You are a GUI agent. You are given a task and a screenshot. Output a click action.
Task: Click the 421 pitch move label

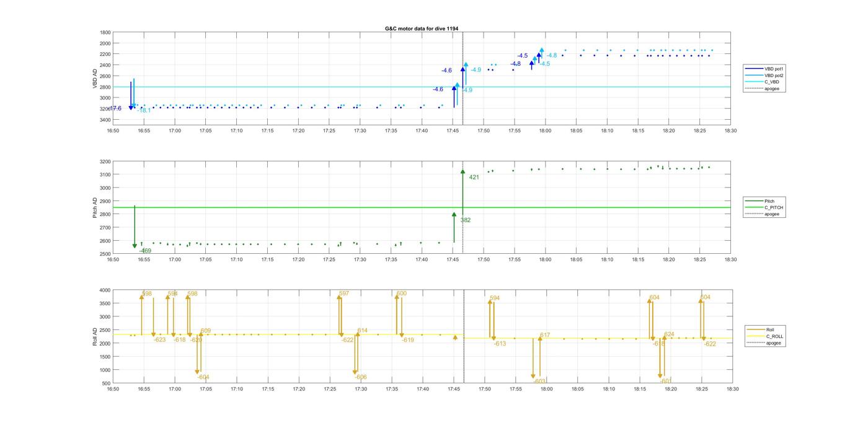[474, 177]
